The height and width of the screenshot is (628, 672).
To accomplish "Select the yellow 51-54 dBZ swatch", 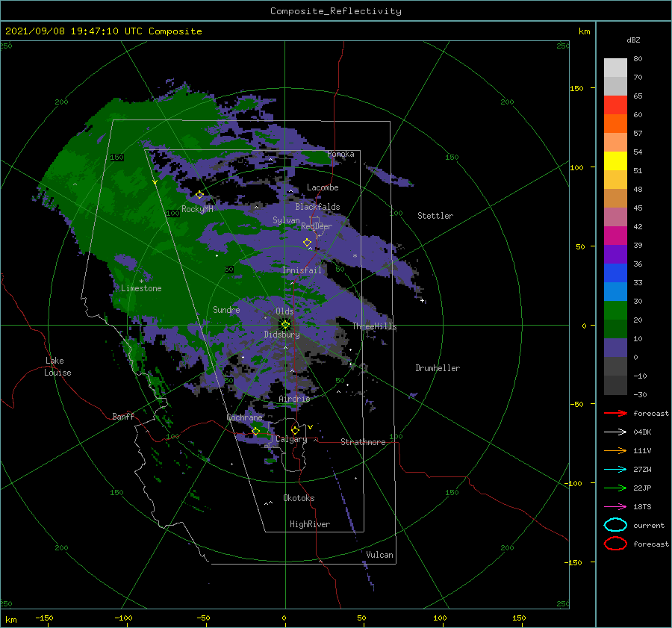I will point(615,161).
